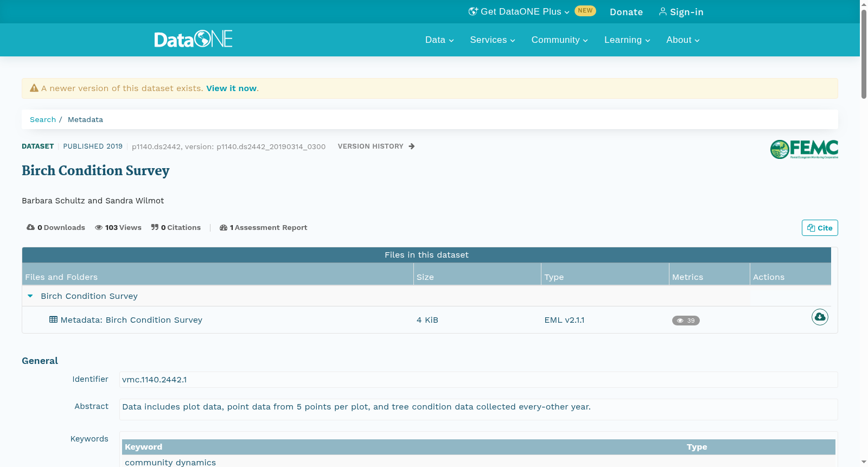Click the Metadata breadcrumb text
Image resolution: width=868 pixels, height=467 pixels.
85,119
